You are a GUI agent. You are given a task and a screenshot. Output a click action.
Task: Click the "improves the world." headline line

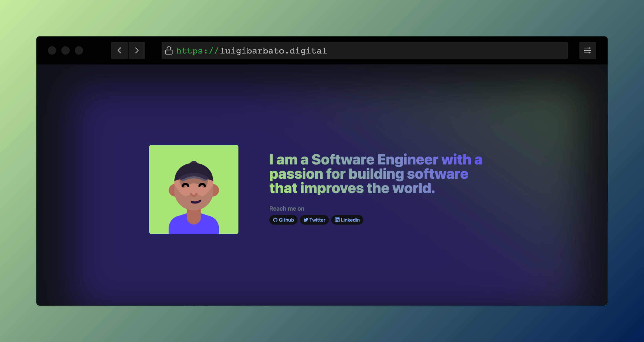pyautogui.click(x=367, y=188)
